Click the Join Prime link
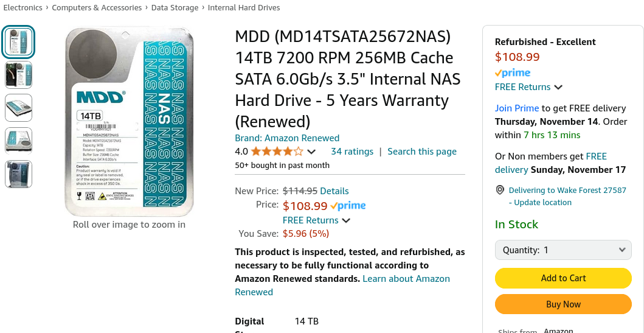 coord(517,108)
